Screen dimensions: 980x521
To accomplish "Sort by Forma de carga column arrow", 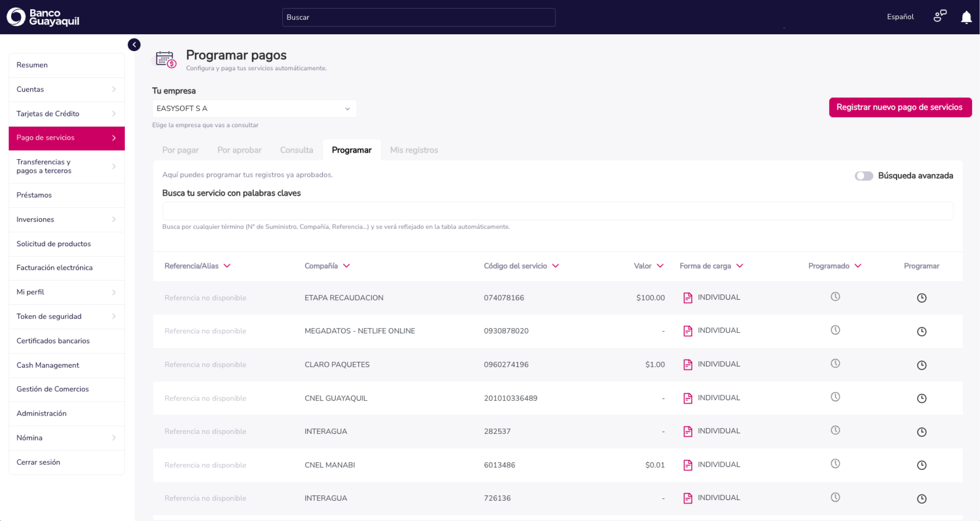I will click(x=740, y=266).
